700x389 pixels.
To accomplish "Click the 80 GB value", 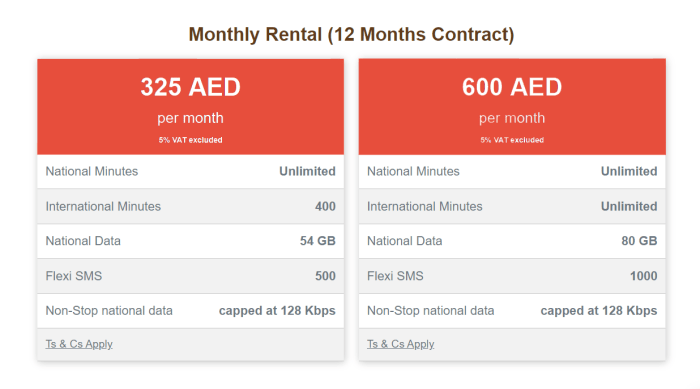I will pyautogui.click(x=639, y=241).
